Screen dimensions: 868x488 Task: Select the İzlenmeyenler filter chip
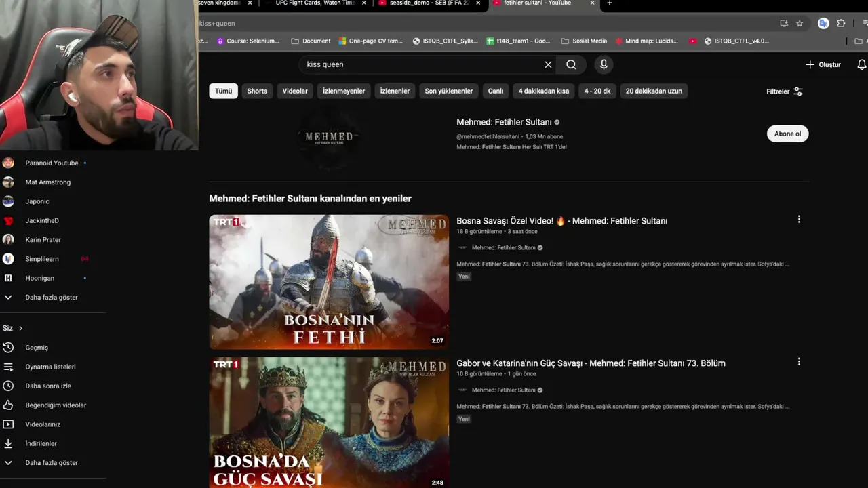(x=344, y=91)
